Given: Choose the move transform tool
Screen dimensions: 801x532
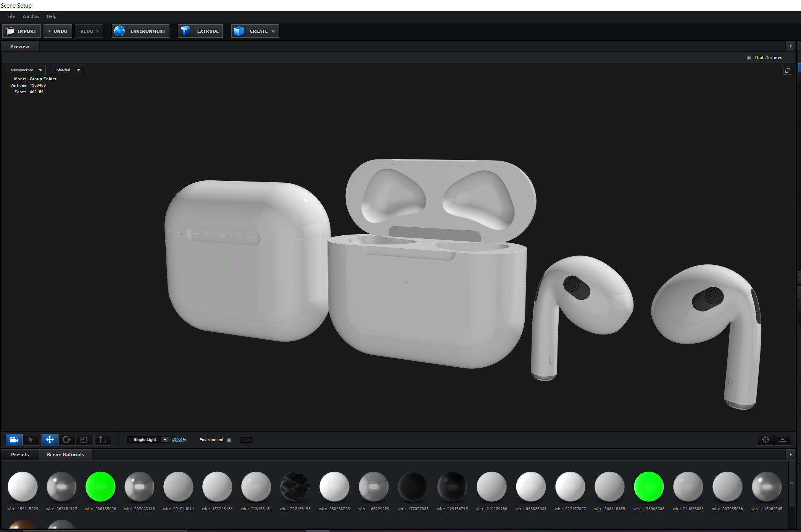Looking at the screenshot, I should pyautogui.click(x=50, y=440).
